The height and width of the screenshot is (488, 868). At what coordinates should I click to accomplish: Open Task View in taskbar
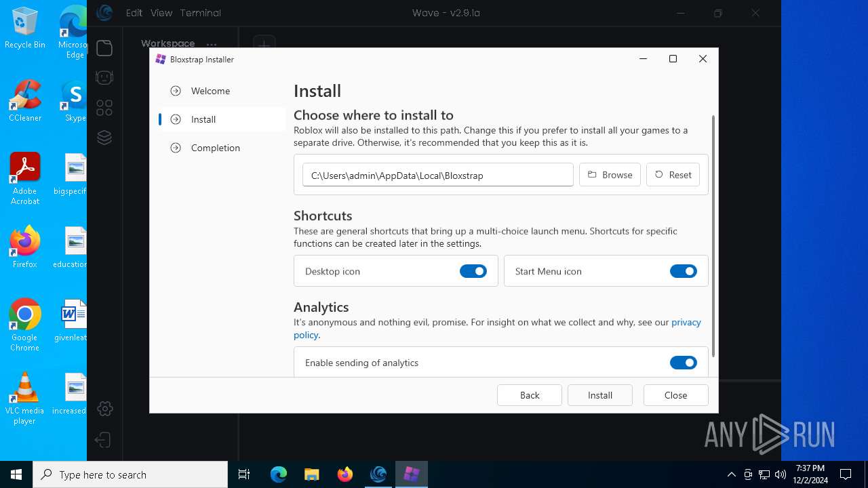pos(244,474)
